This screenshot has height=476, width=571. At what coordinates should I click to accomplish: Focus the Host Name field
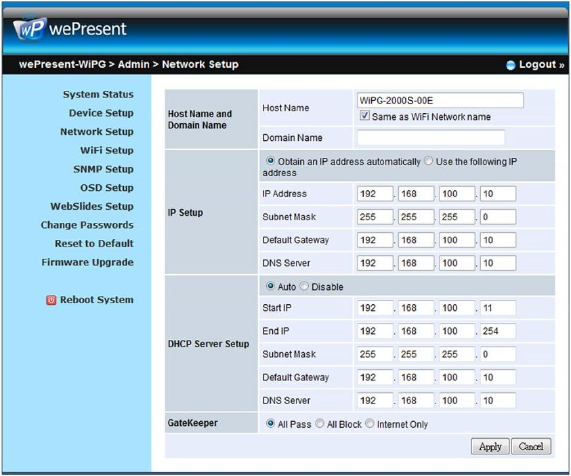[x=440, y=101]
